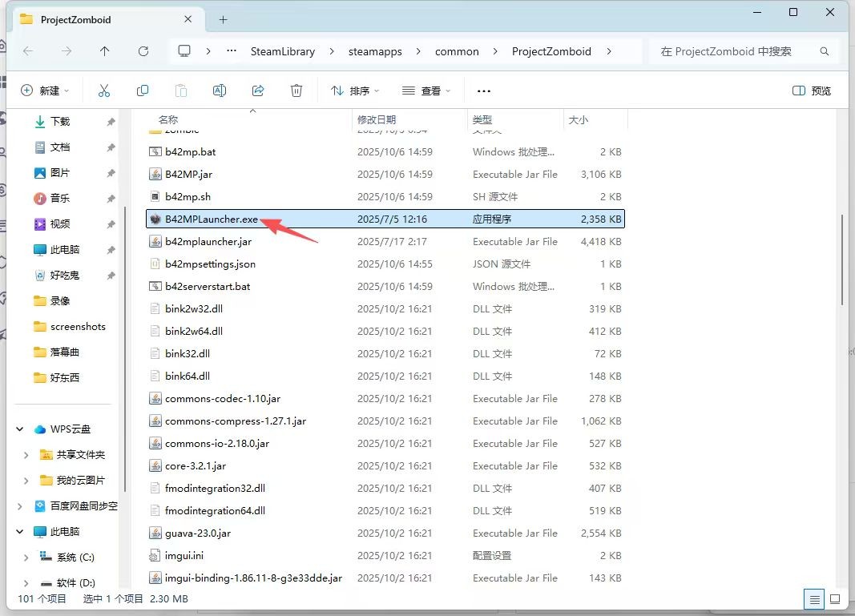Click the Cut scissors icon in toolbar
855x616 pixels.
[x=103, y=91]
